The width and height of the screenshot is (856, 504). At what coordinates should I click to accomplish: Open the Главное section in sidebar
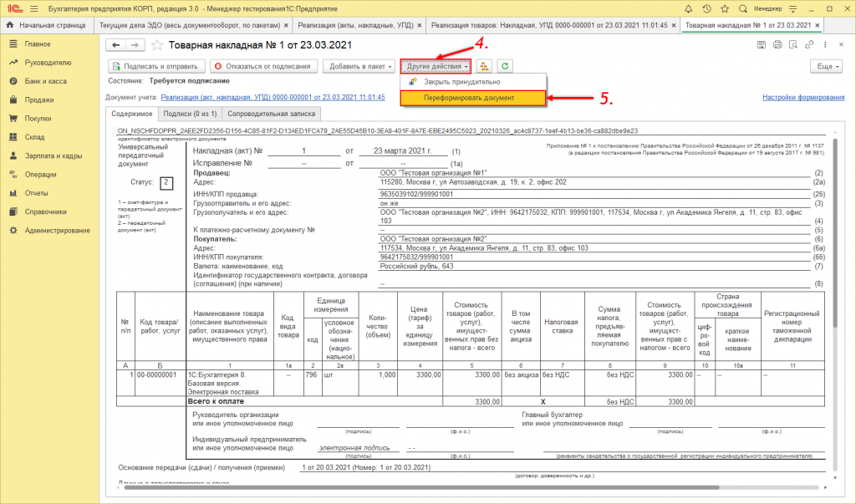38,43
